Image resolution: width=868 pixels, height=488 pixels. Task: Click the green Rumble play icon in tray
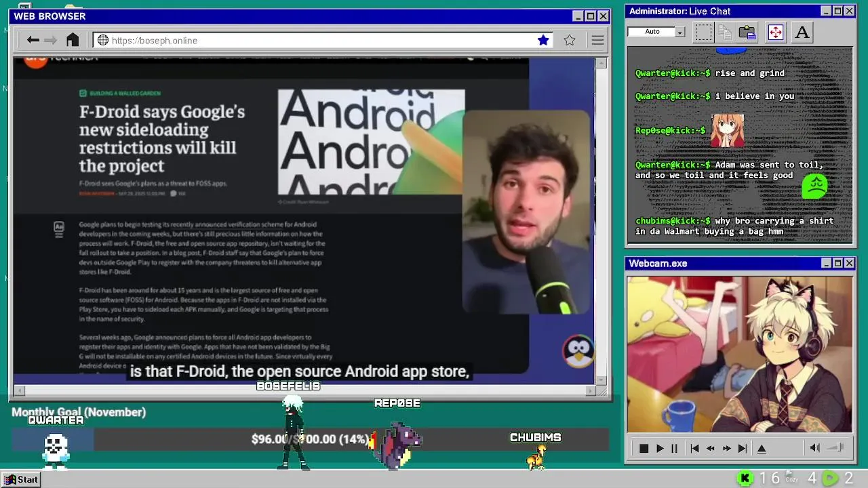coord(830,479)
